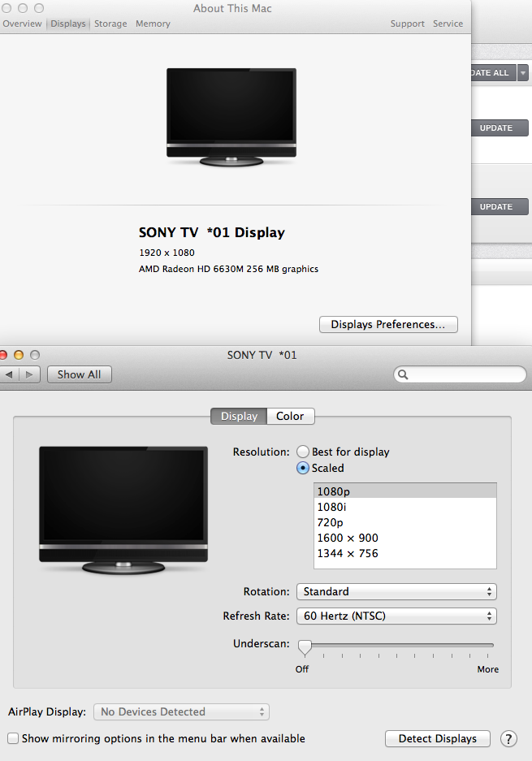532x761 pixels.
Task: Close the SONY TV *01 preferences window
Action: point(3,355)
